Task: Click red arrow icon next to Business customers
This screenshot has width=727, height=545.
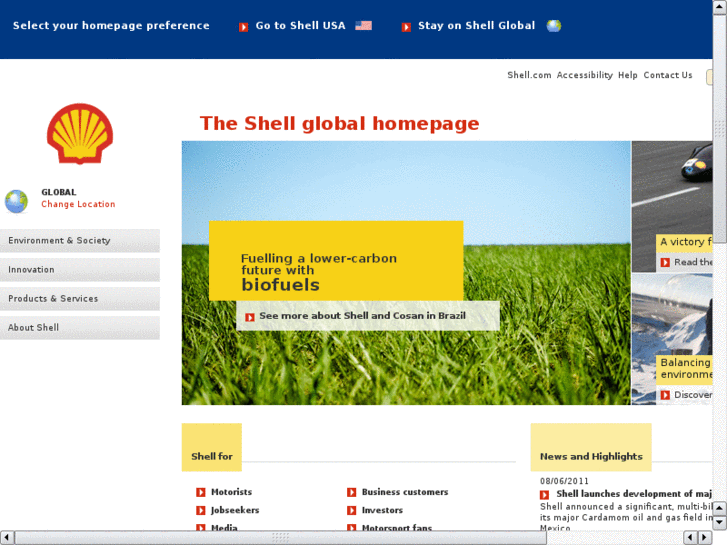Action: (351, 492)
